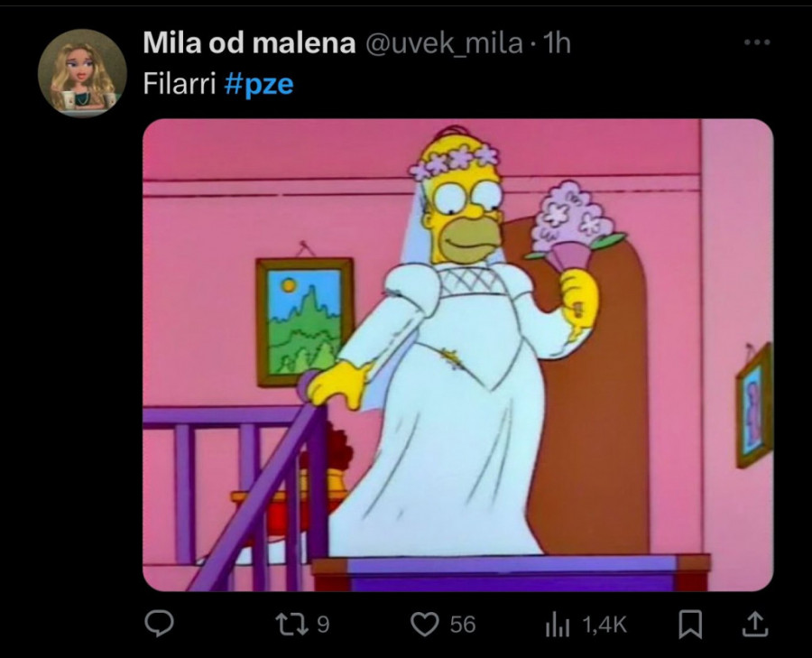Click the retweet count 9
Image resolution: width=812 pixels, height=658 pixels.
point(323,625)
